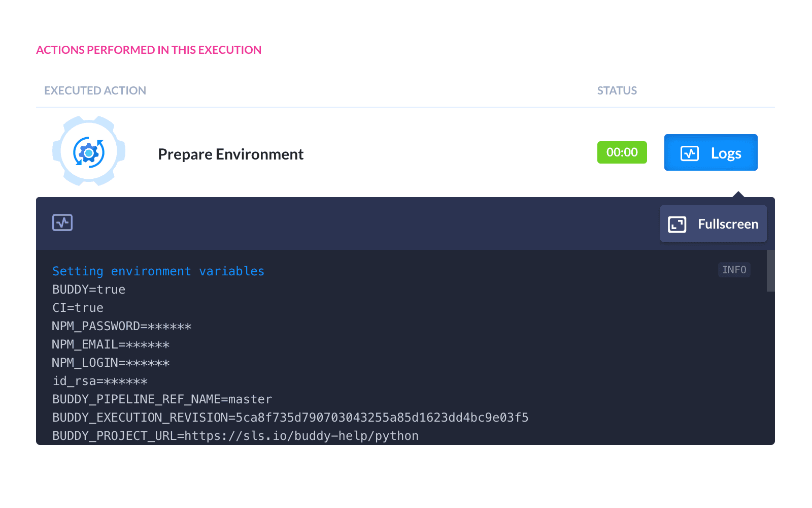Click the log panel vertical scrollbar
This screenshot has width=812, height=508.
(770, 271)
